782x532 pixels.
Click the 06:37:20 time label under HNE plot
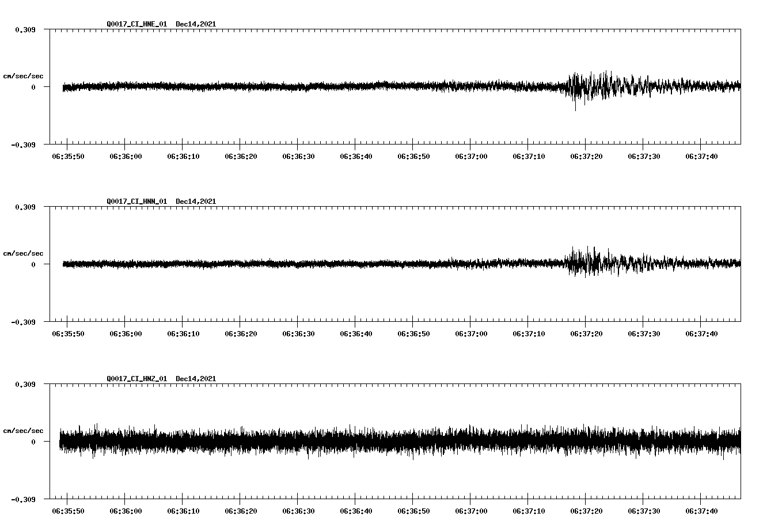(586, 157)
